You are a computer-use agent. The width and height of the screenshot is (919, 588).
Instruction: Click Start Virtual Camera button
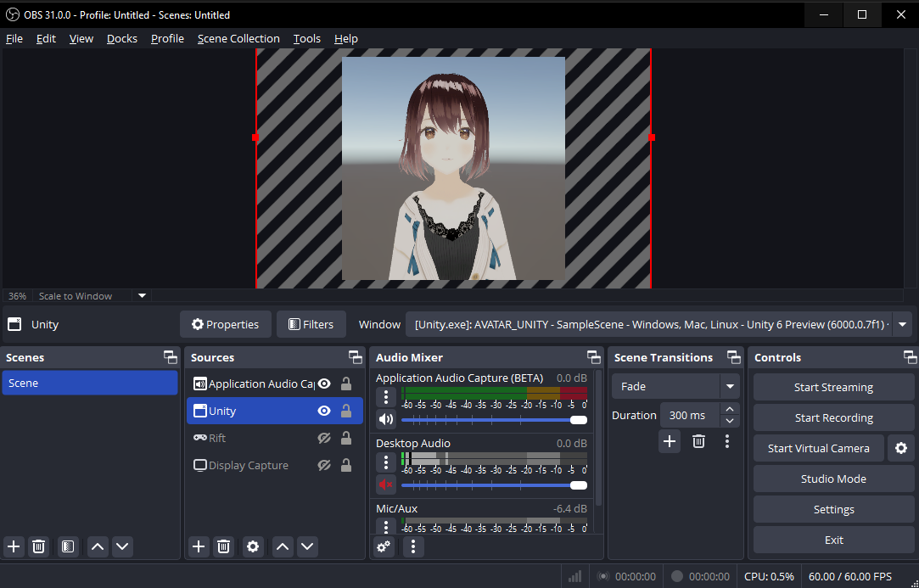point(818,449)
